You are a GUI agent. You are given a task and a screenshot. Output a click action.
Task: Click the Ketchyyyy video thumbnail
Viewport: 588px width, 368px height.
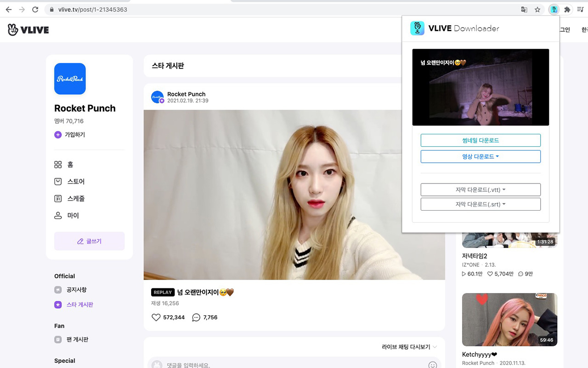[x=509, y=320]
